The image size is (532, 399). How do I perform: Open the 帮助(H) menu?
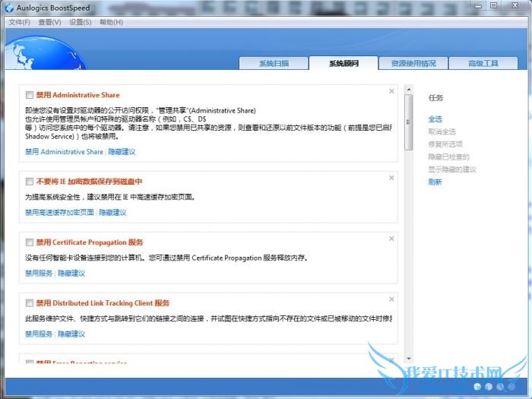pyautogui.click(x=111, y=22)
